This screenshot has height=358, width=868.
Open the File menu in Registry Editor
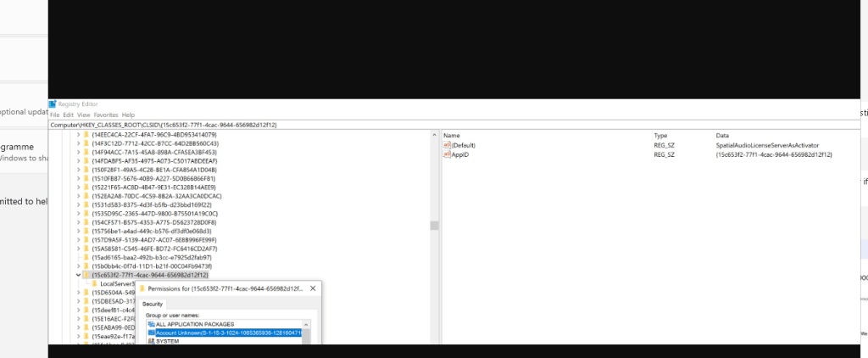point(55,115)
